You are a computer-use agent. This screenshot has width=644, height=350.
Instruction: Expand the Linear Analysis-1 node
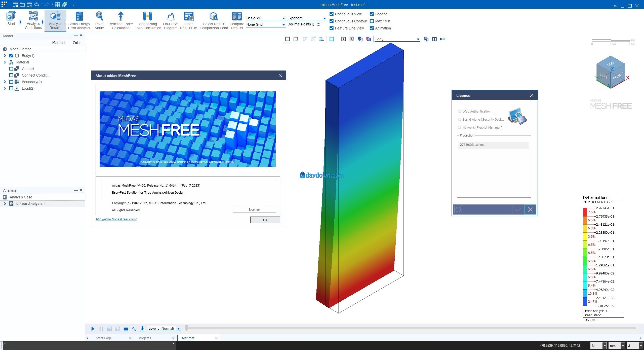5,204
